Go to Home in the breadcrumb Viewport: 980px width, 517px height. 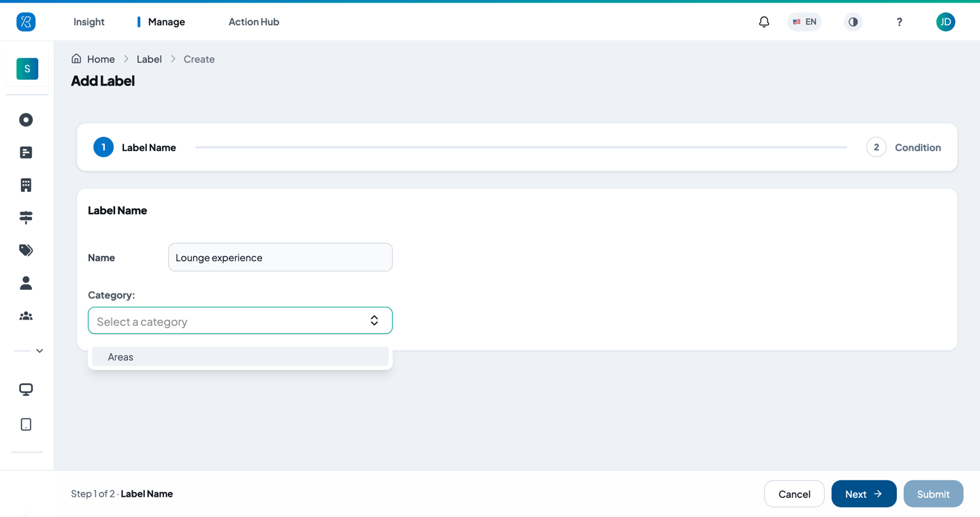[101, 59]
